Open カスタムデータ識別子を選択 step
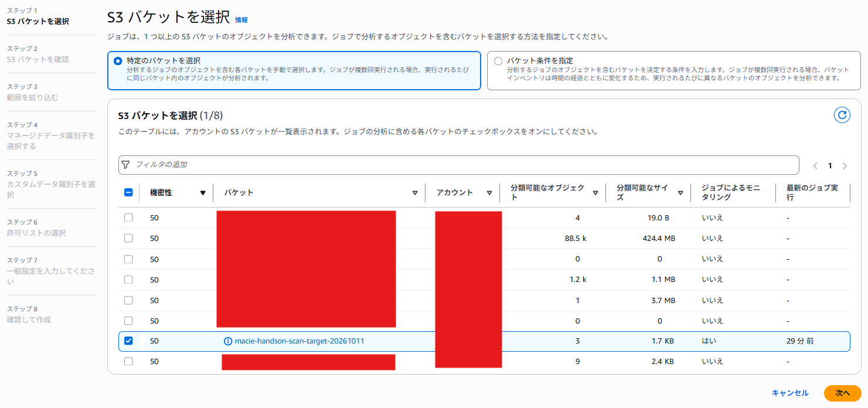The width and height of the screenshot is (868, 408). click(50, 189)
